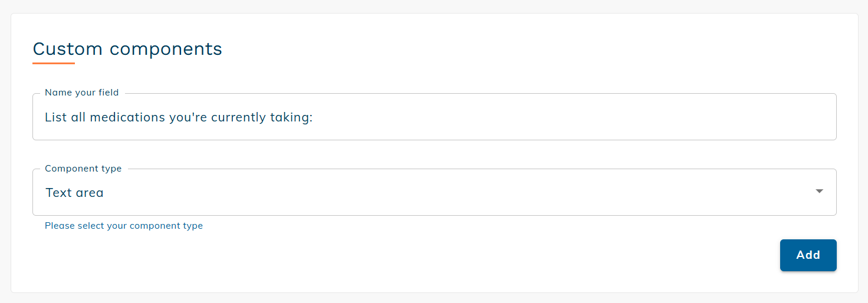
Task: Click the "Component type" label
Action: tap(83, 169)
